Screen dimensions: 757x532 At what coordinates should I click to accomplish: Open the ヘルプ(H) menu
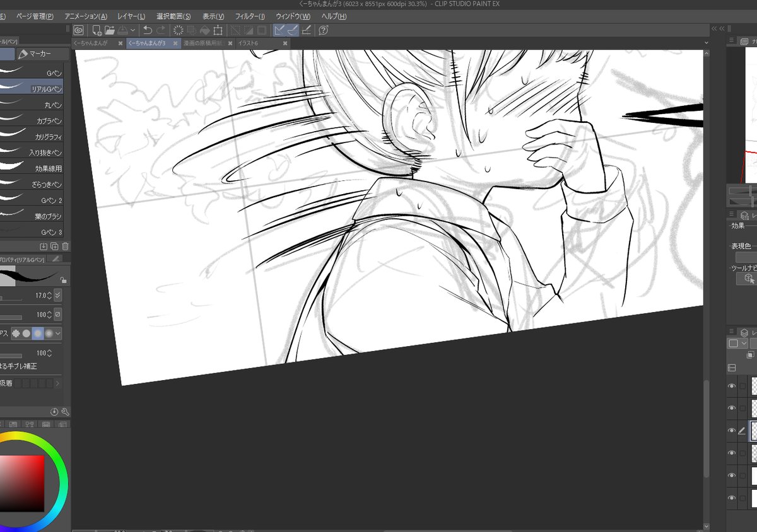point(334,16)
